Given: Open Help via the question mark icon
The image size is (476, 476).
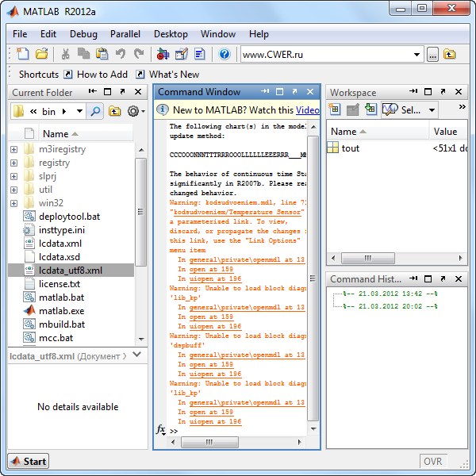Looking at the screenshot, I should click(225, 54).
